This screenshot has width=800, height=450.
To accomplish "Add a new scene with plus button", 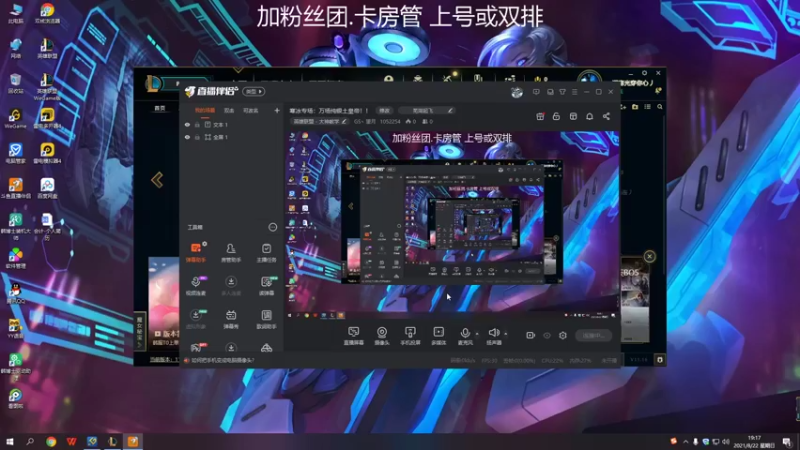I will coord(277,110).
